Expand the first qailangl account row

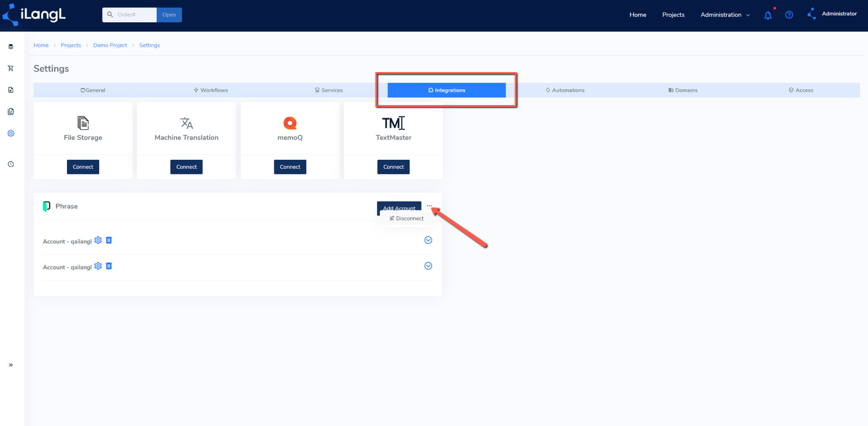tap(428, 240)
